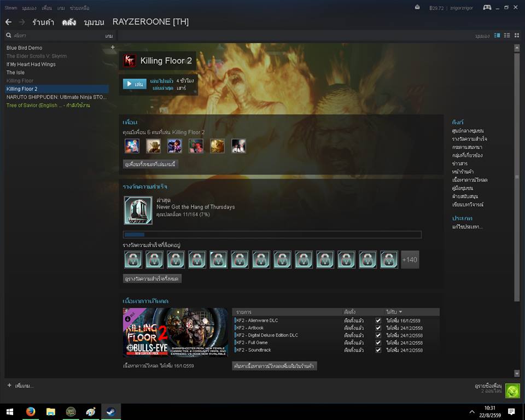Viewport: 525px width, 420px height.
Task: Click the plus icon above game list
Action: coord(113,47)
